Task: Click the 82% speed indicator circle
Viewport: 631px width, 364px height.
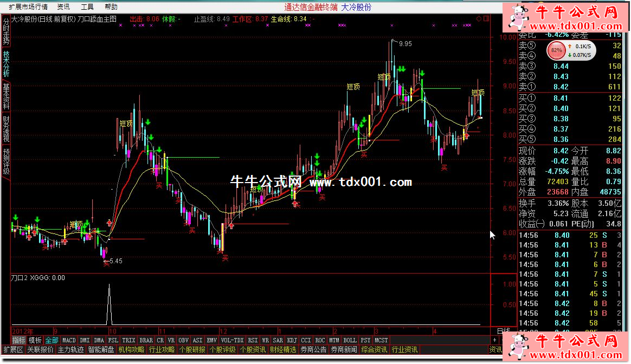Action: 557,51
